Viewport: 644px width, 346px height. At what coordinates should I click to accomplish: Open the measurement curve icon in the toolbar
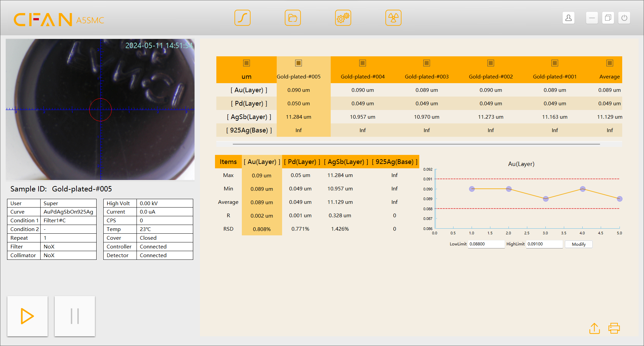(243, 18)
